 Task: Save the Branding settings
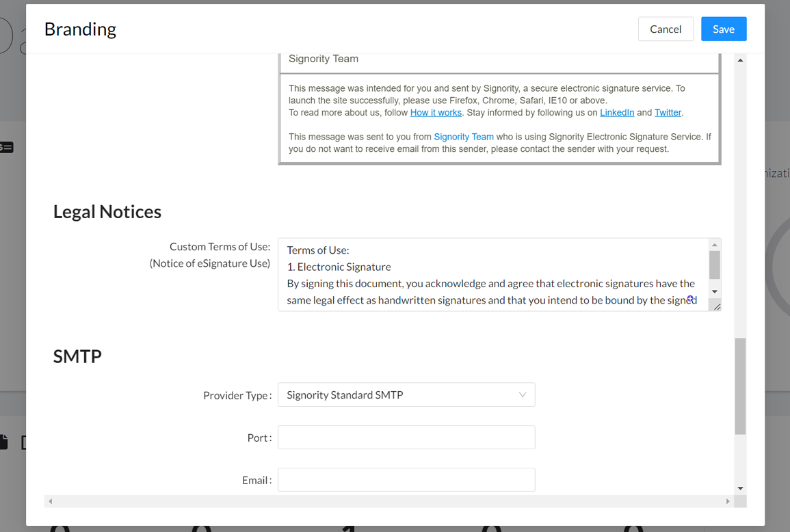coord(724,29)
